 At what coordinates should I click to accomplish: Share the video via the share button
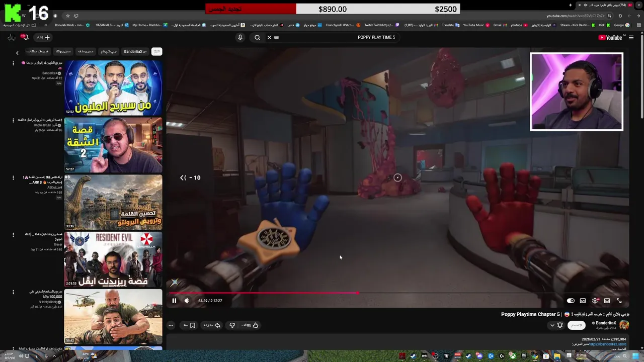[212, 325]
